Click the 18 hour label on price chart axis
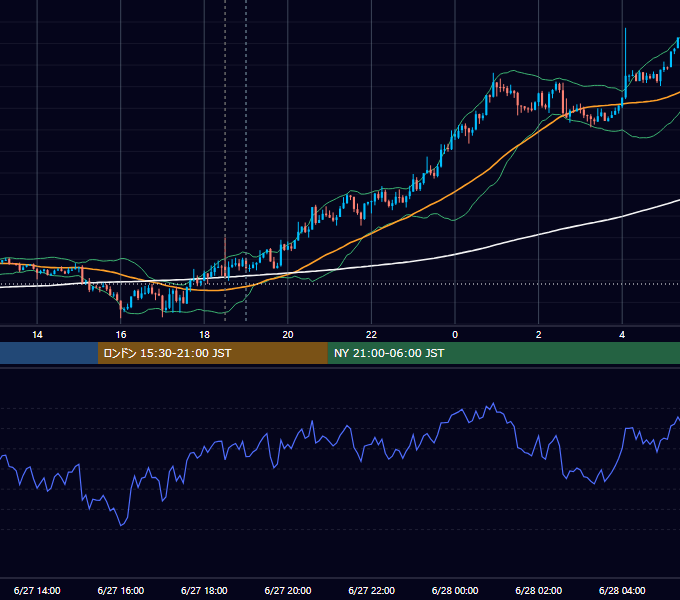Screen dimensions: 680x600 click(x=204, y=335)
